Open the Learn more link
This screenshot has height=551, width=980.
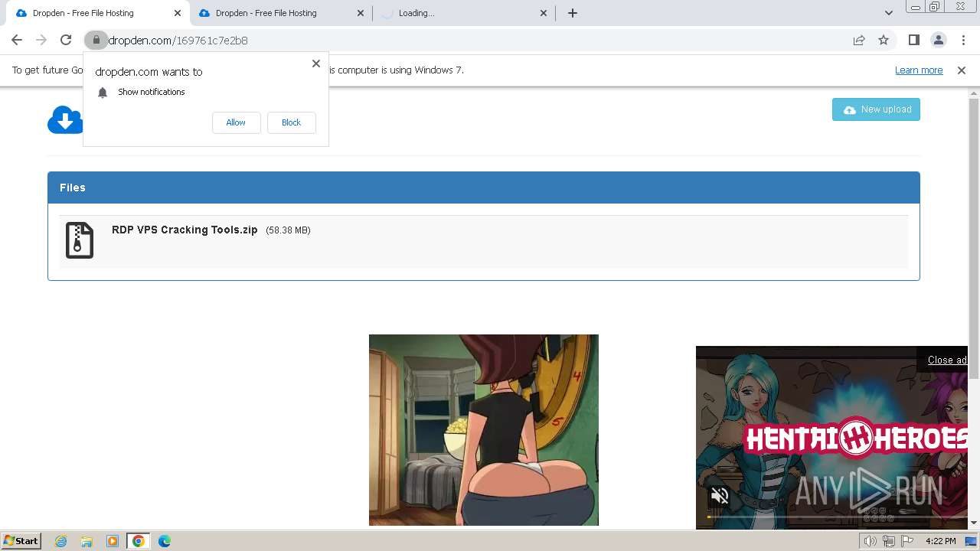click(919, 70)
